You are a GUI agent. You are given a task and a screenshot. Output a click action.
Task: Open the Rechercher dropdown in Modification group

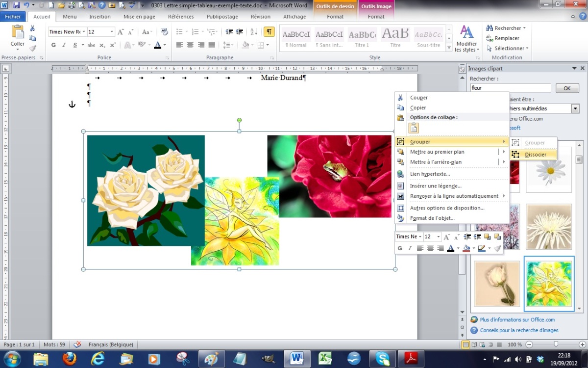(x=524, y=28)
